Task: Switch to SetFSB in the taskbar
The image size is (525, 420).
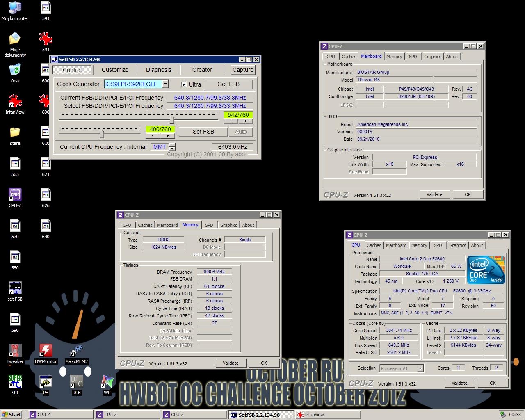Action: 261,415
